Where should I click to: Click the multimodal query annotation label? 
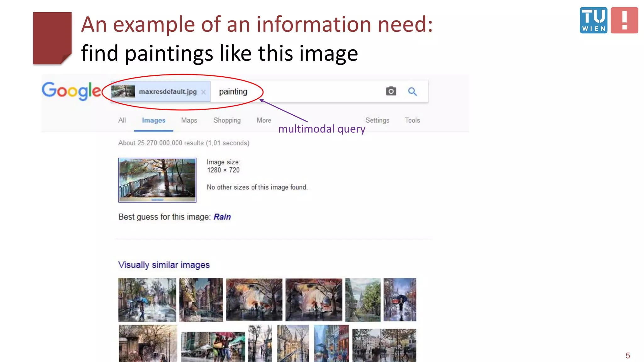(x=322, y=129)
